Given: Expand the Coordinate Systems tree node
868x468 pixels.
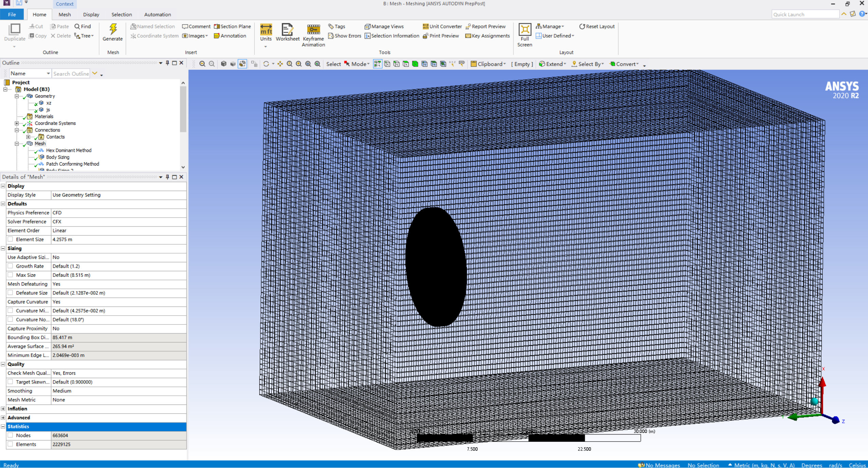Looking at the screenshot, I should [17, 123].
